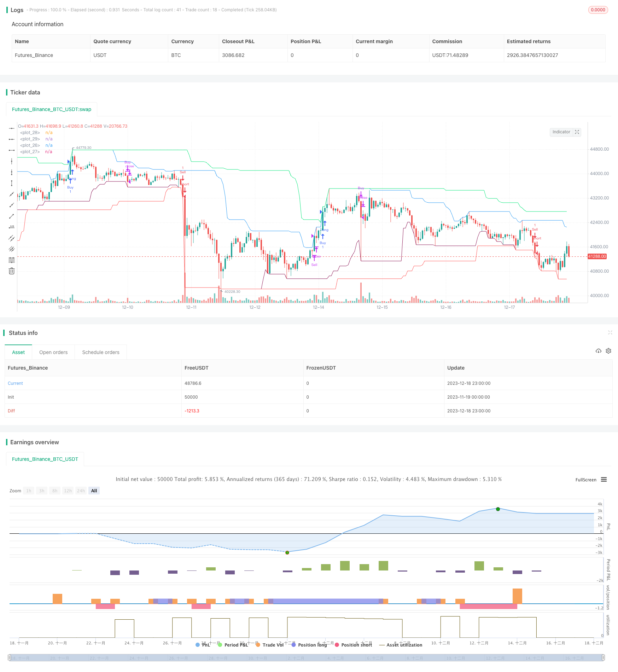Click the Update column header

pos(456,368)
